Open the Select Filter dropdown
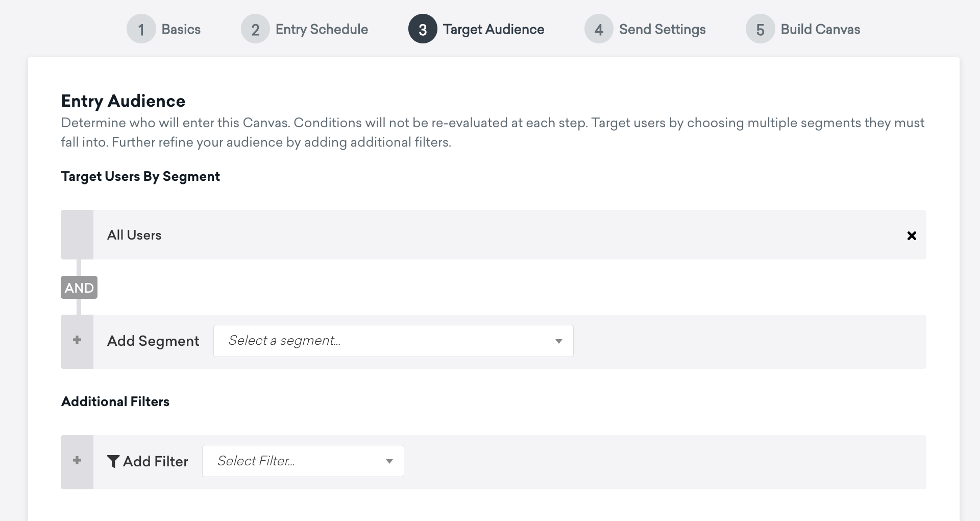This screenshot has width=980, height=521. point(303,461)
